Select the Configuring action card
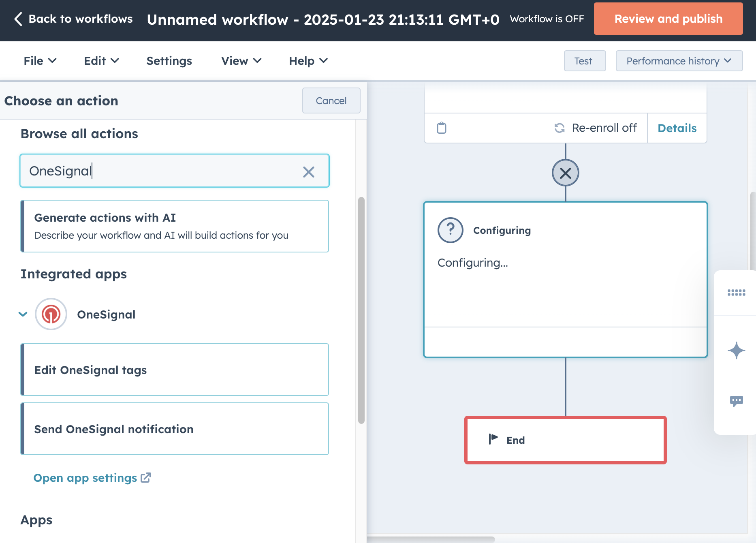756x543 pixels. coord(565,280)
